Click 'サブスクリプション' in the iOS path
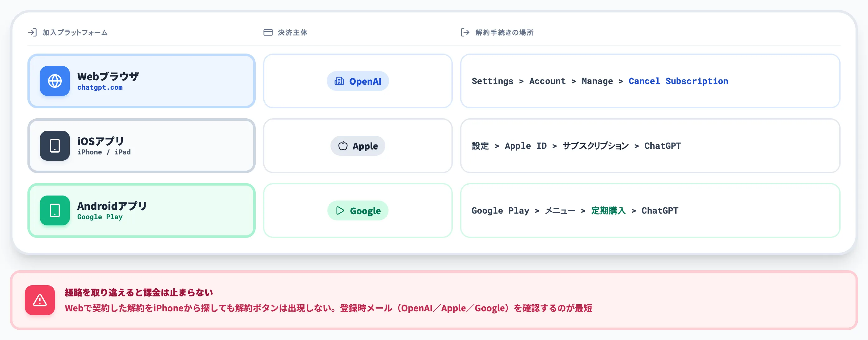 (x=596, y=146)
